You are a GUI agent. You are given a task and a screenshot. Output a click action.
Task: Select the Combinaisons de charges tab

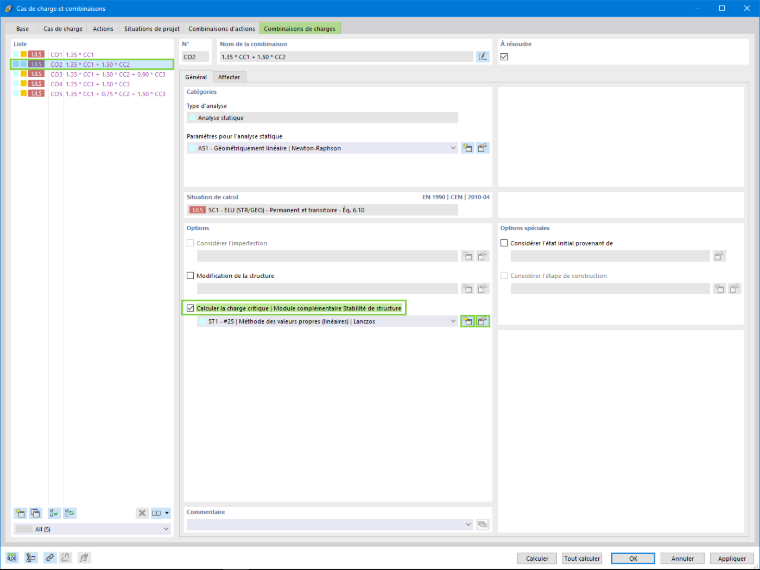click(300, 29)
